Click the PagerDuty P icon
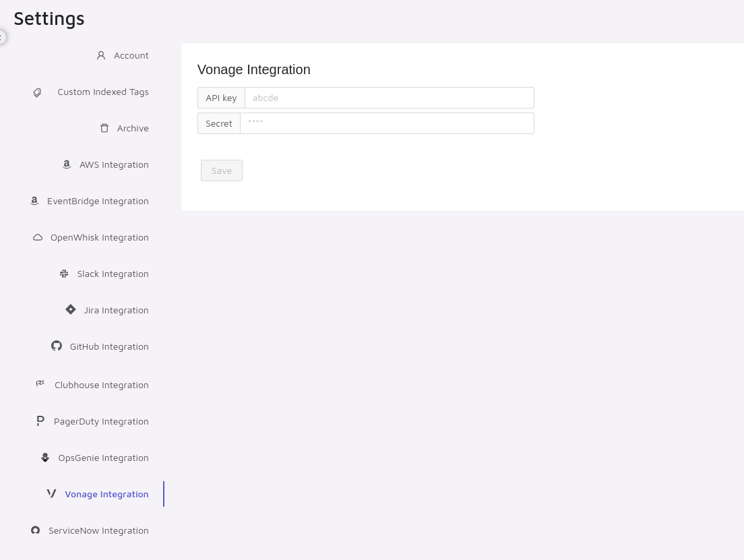This screenshot has width=744, height=560. (40, 421)
